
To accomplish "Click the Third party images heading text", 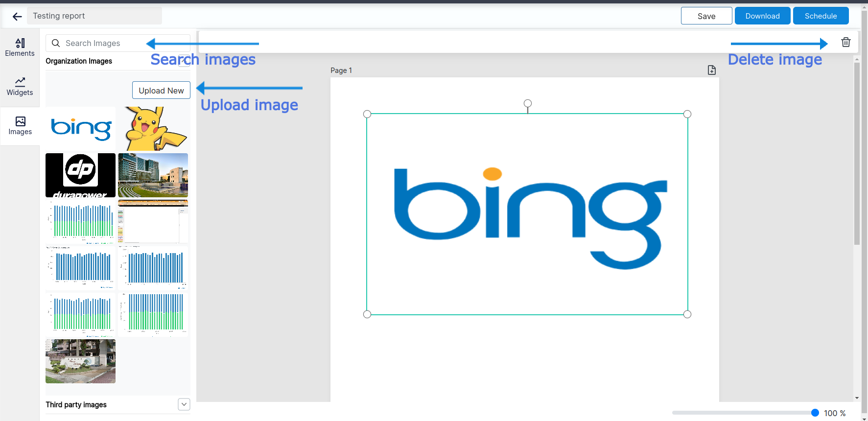I will coord(76,405).
